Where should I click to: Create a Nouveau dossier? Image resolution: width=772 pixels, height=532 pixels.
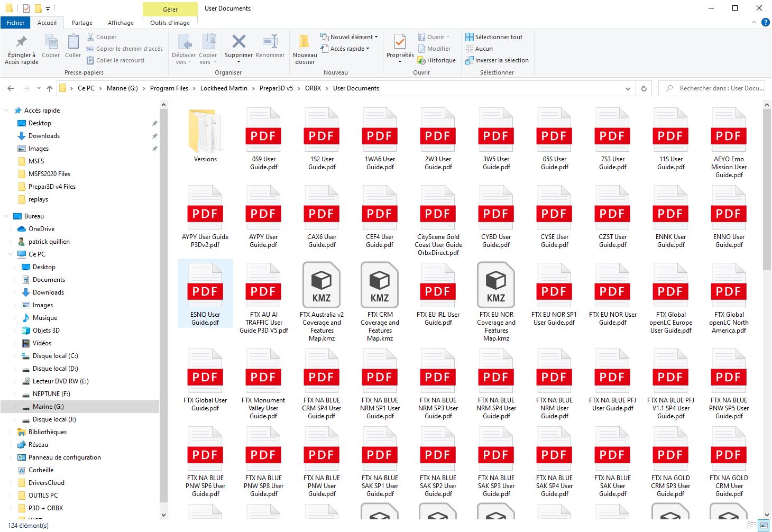[x=305, y=50]
